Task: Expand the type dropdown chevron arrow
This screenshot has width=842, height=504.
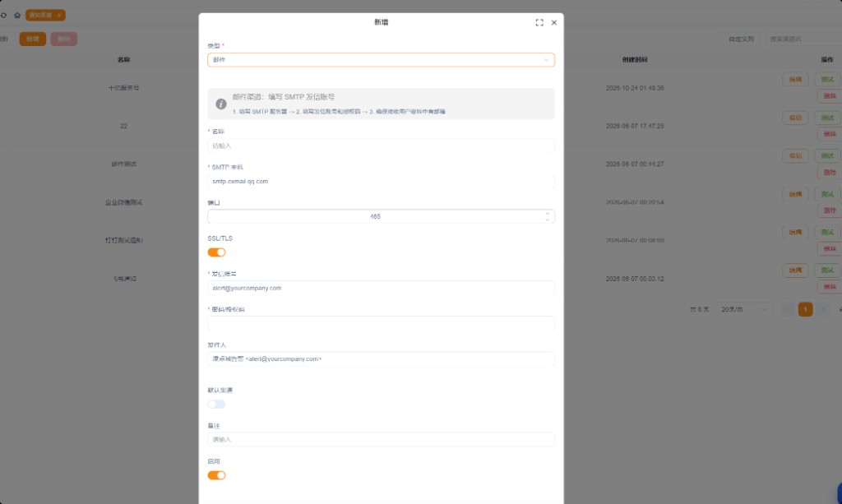Action: [x=546, y=59]
